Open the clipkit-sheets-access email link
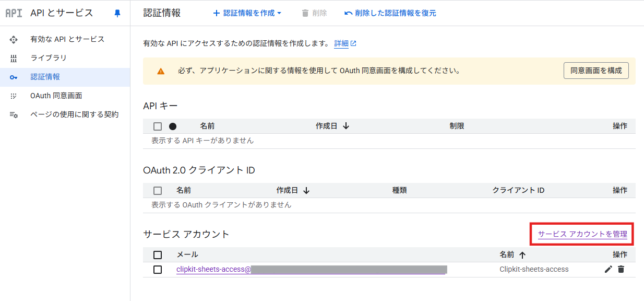Screen dimensions: 644x301 click(x=213, y=270)
